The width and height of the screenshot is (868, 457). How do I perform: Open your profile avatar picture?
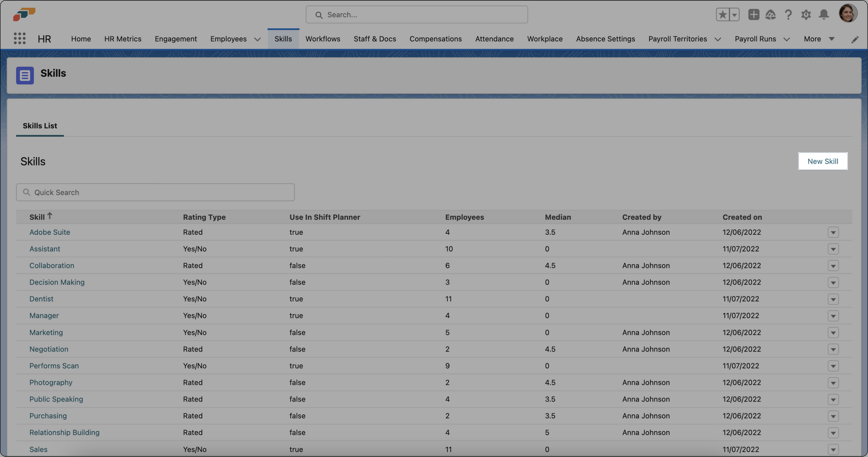click(x=848, y=13)
